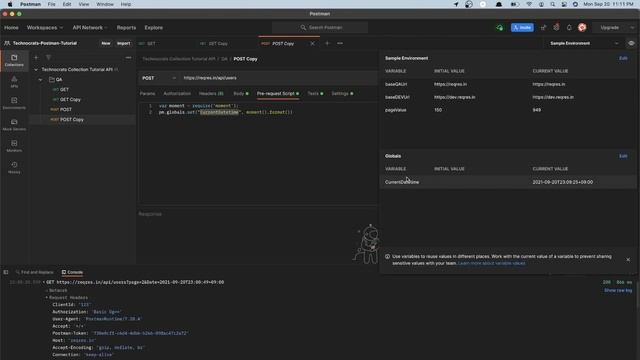Create new collection with plus icon
Image resolution: width=640 pixels, height=360 pixels.
tap(36, 58)
